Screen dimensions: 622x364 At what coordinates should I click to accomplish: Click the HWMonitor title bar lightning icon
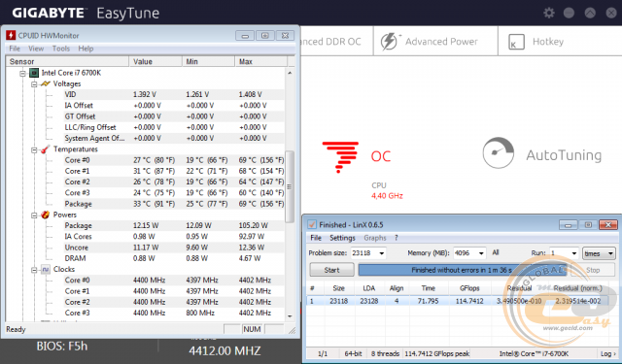pos(11,35)
